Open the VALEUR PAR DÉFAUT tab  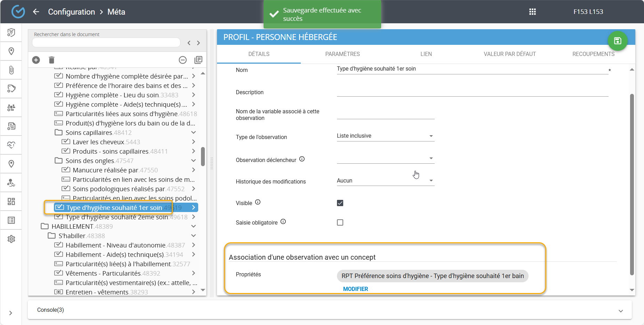pos(509,54)
